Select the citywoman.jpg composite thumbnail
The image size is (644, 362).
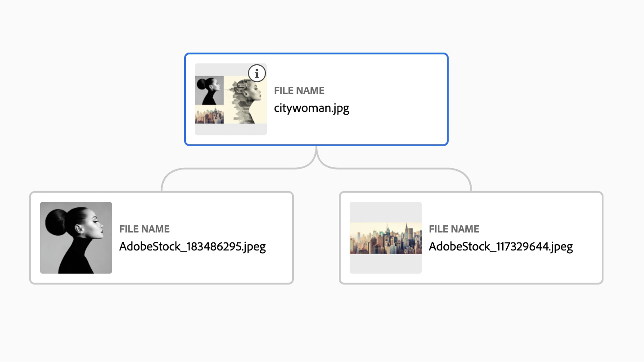[231, 99]
